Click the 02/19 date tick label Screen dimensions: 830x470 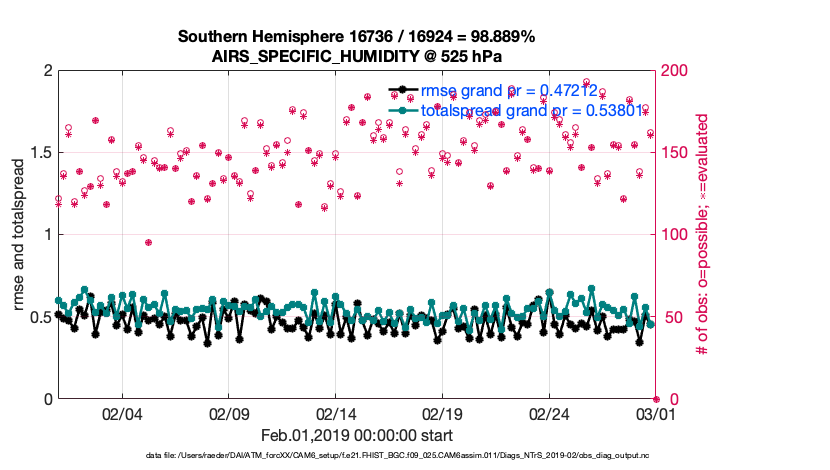click(x=443, y=414)
